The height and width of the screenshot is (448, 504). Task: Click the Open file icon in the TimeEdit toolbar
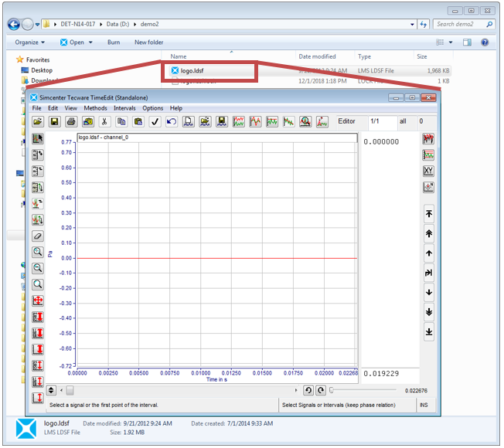(38, 122)
